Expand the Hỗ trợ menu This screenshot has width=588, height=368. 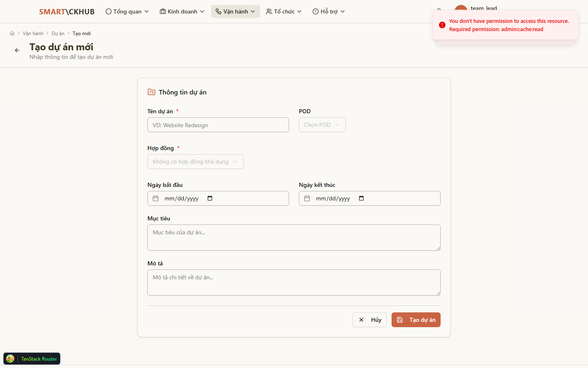click(328, 11)
